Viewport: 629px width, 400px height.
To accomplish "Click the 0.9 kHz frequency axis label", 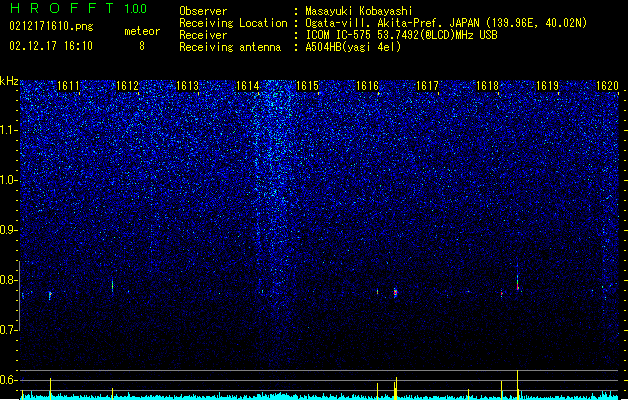I will click(x=9, y=230).
